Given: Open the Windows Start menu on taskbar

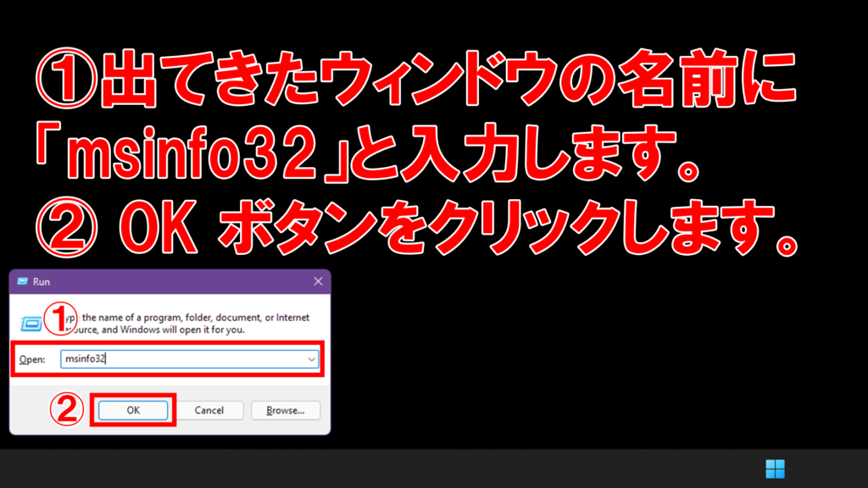Looking at the screenshot, I should click(775, 469).
